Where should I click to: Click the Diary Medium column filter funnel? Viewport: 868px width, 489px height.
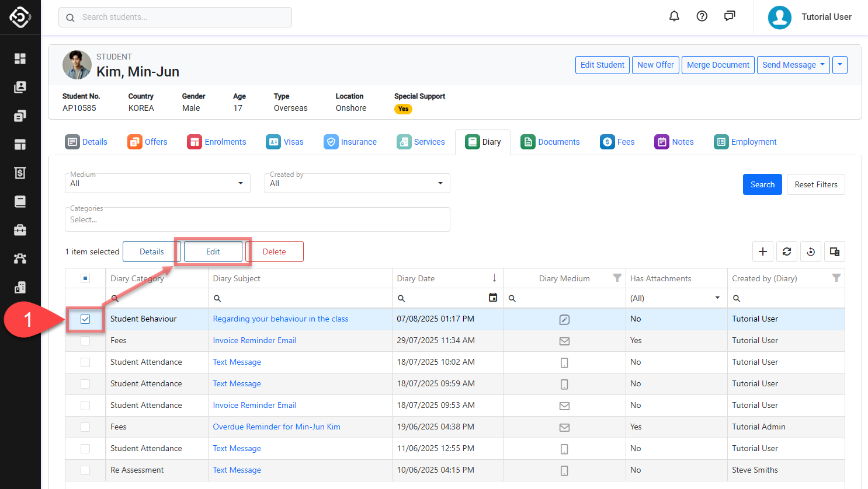617,278
